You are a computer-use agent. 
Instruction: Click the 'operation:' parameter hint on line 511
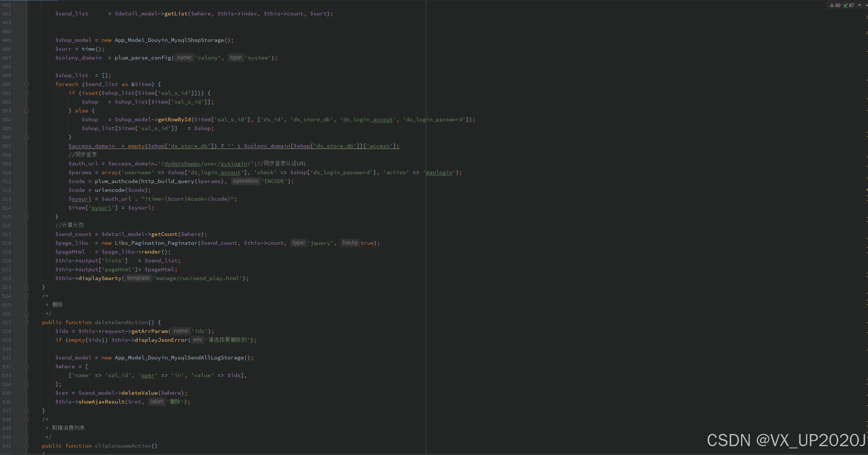[246, 181]
